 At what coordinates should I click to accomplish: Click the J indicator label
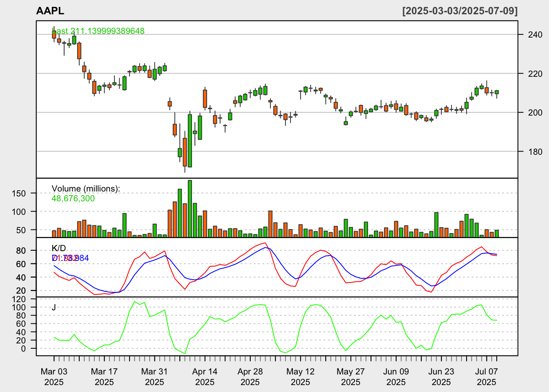(54, 307)
